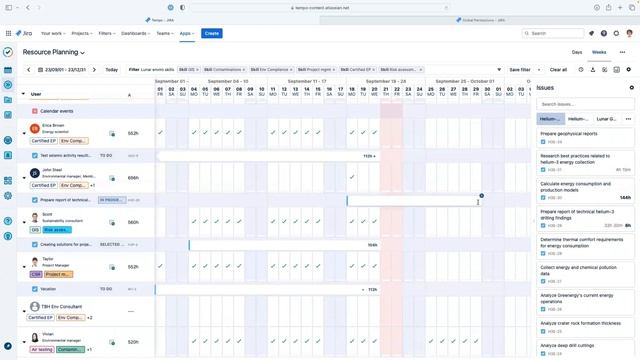The width and height of the screenshot is (640, 360).
Task: Go to the previous date period
Action: click(x=29, y=70)
